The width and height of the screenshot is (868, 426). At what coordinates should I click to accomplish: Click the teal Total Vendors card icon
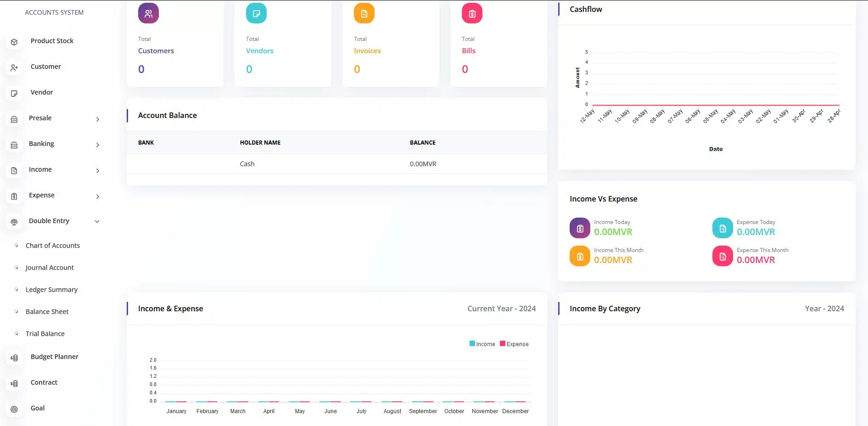[256, 13]
